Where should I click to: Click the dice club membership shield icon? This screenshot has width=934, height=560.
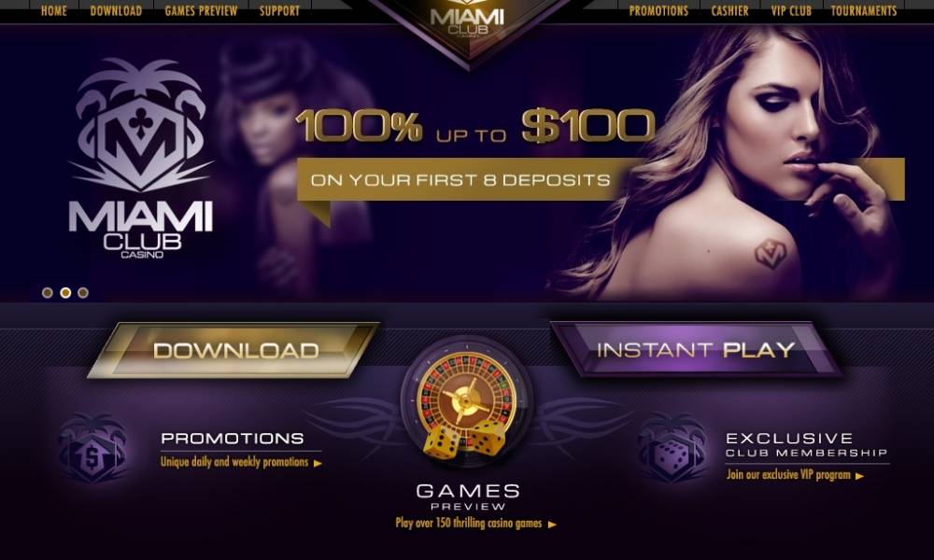click(672, 449)
